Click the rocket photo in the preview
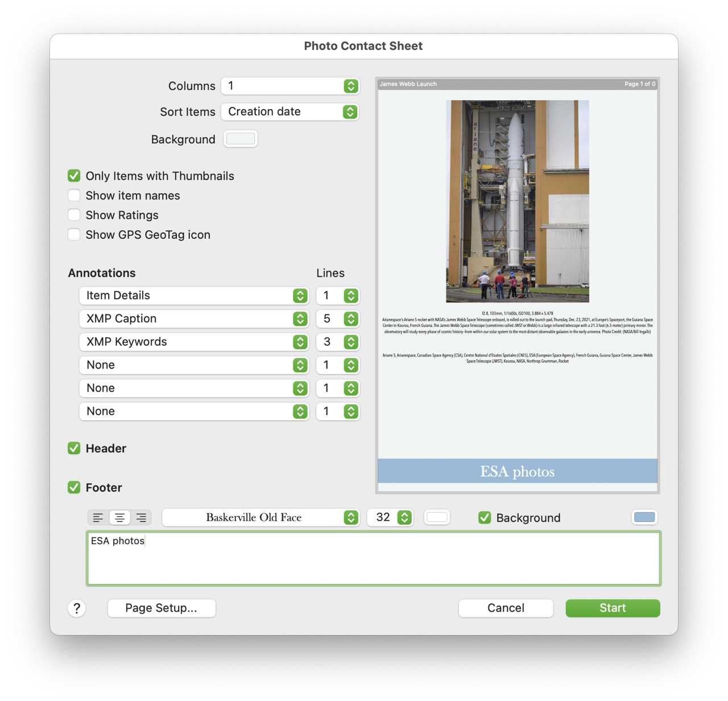Viewport: 728px width, 701px height. pos(518,201)
